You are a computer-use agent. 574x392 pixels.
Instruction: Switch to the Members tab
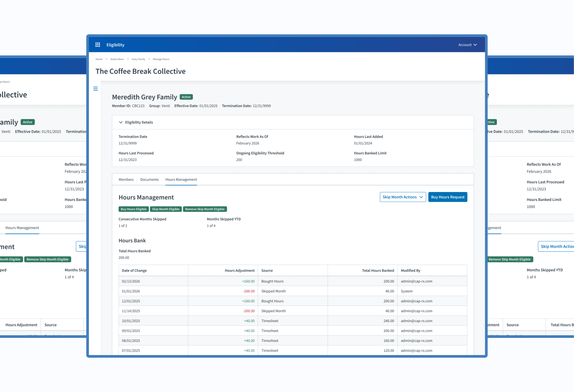[126, 180]
